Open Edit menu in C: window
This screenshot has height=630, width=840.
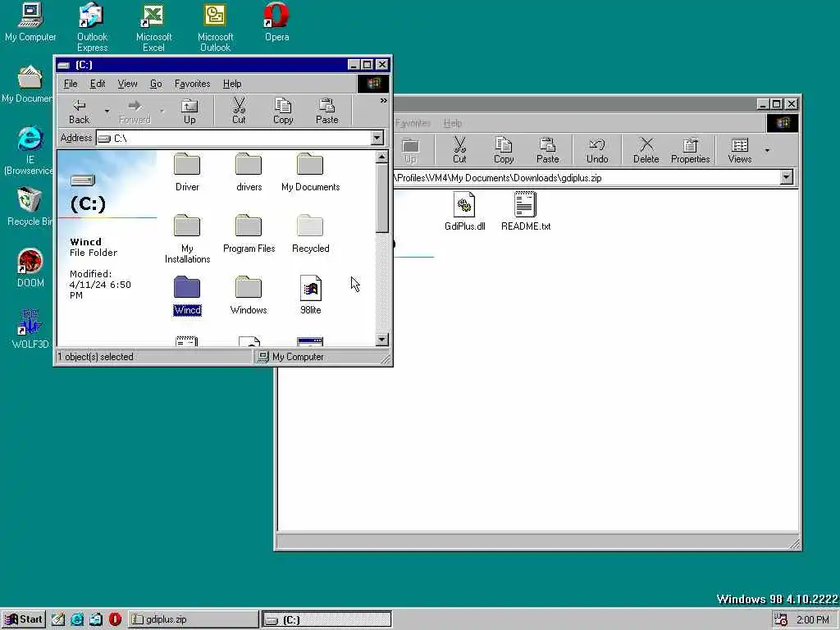[98, 84]
